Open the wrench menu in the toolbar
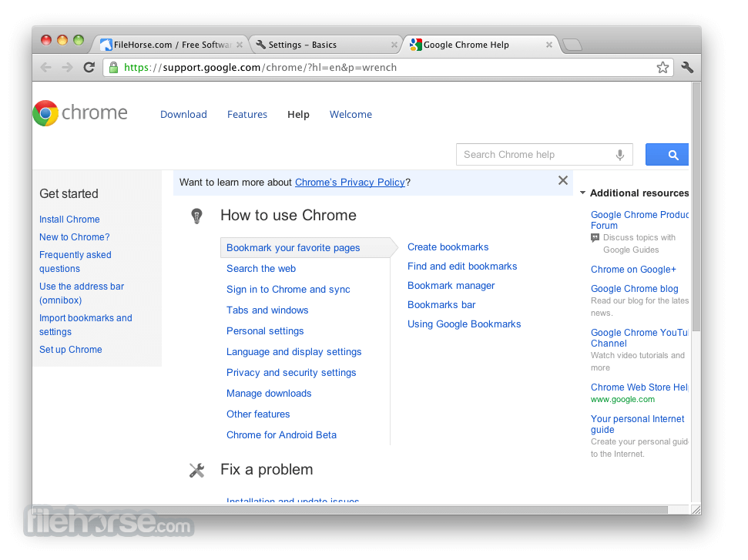Screen dimensions: 748x560 (687, 68)
